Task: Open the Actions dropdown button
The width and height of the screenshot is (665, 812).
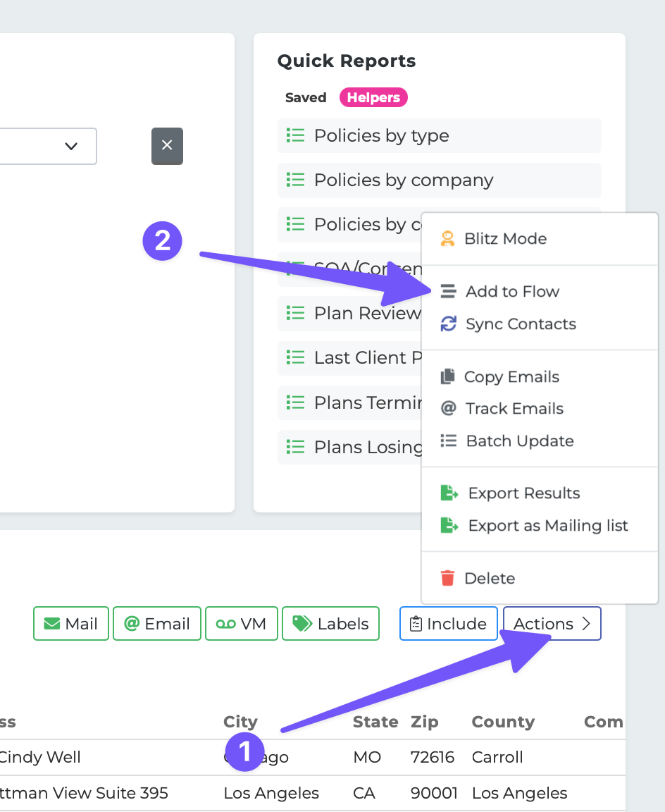Action: click(552, 624)
